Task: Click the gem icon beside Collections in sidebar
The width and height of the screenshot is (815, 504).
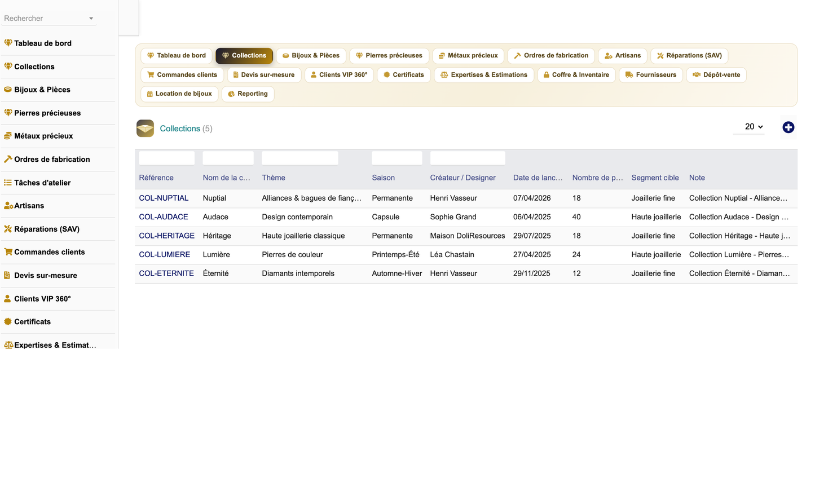Action: (x=8, y=67)
